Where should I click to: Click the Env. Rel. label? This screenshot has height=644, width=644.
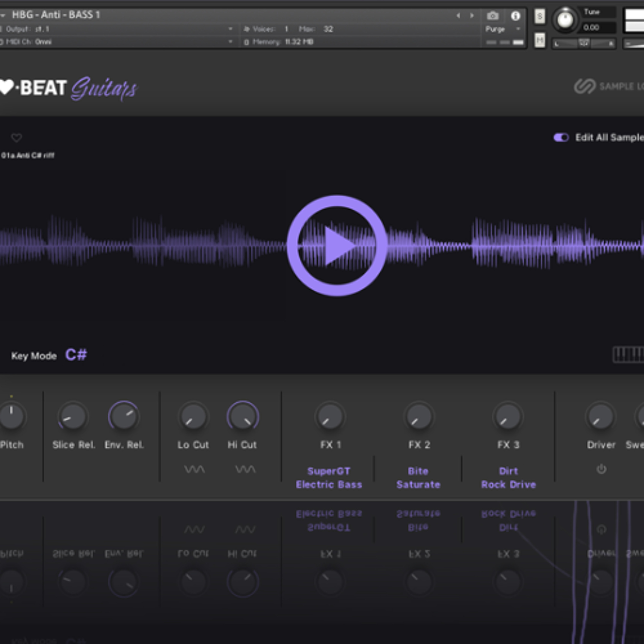tap(124, 445)
